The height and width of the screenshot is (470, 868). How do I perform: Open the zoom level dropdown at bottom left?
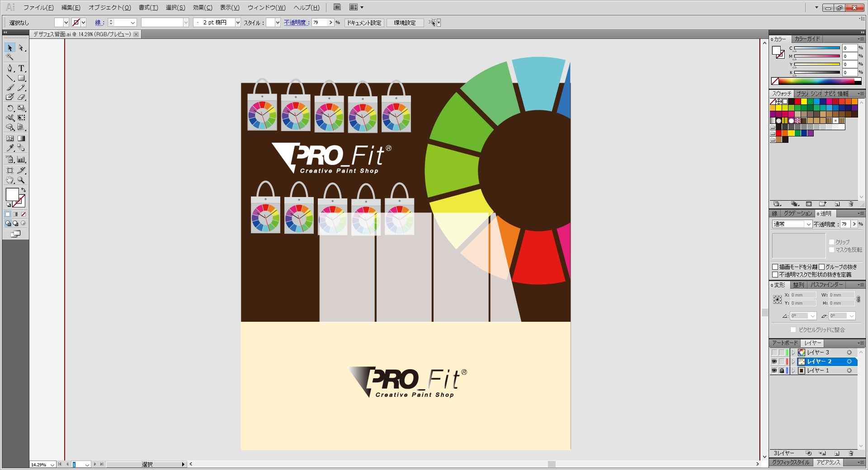click(x=52, y=465)
